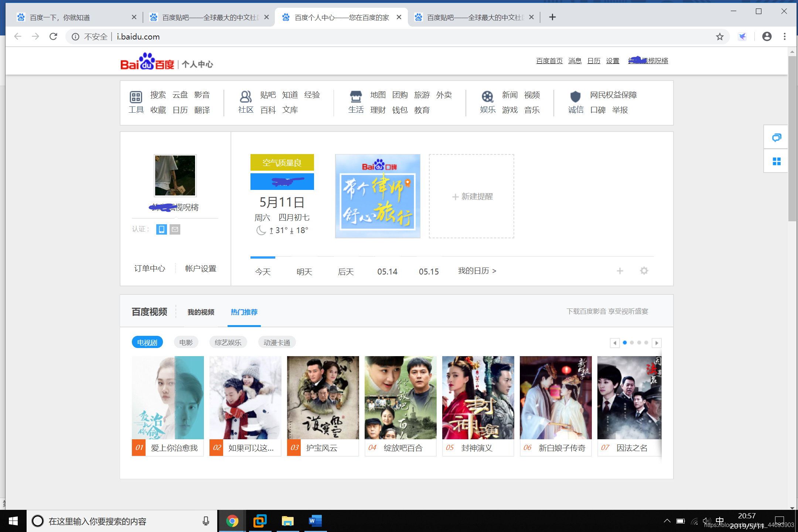The height and width of the screenshot is (532, 798).
Task: Go to next video carousel page
Action: point(657,343)
